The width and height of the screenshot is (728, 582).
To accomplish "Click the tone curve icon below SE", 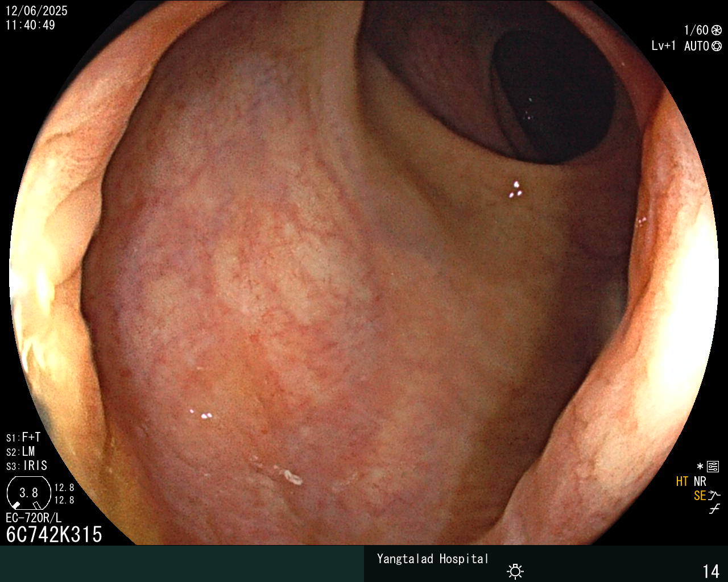I will pos(714,509).
